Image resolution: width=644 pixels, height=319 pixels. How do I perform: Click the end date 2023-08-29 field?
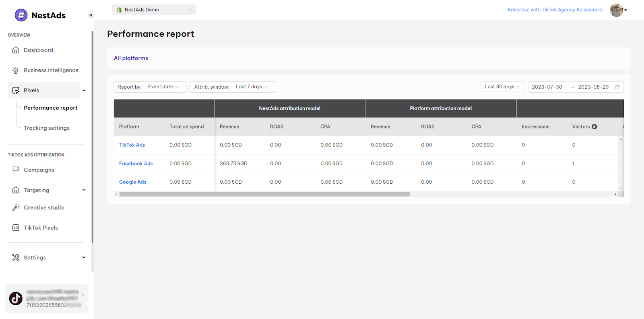593,87
